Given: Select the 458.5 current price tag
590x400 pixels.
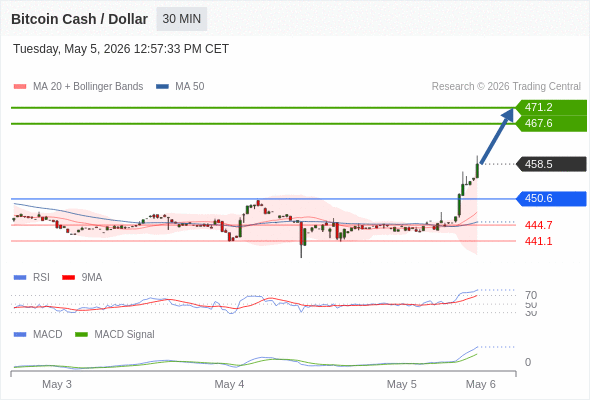Looking at the screenshot, I should pos(551,164).
